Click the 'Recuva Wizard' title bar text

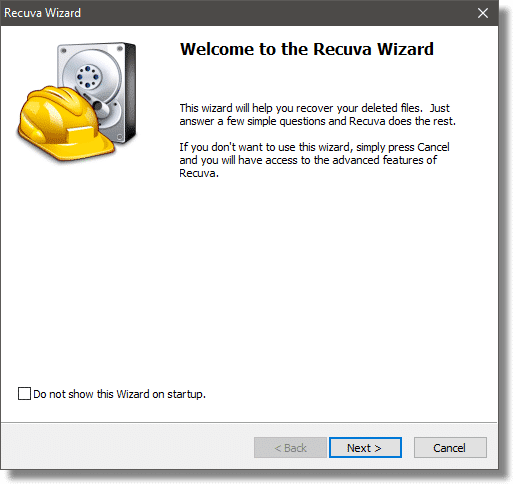pyautogui.click(x=42, y=13)
